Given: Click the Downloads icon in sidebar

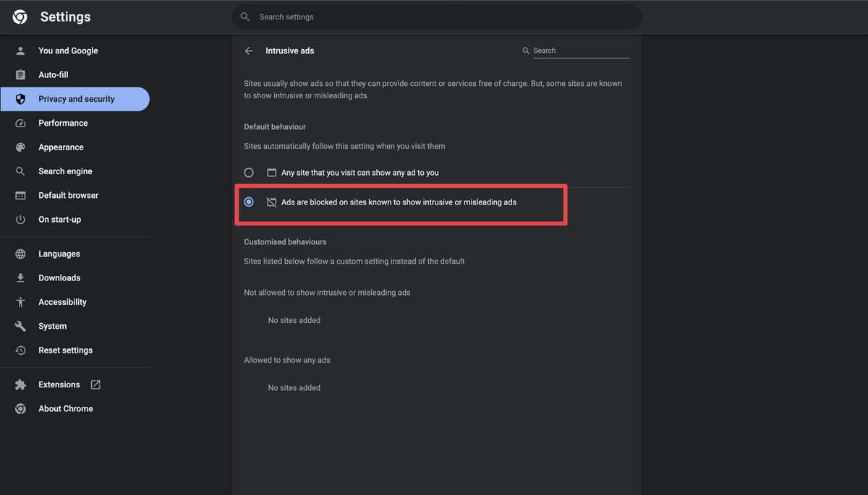Looking at the screenshot, I should [22, 277].
